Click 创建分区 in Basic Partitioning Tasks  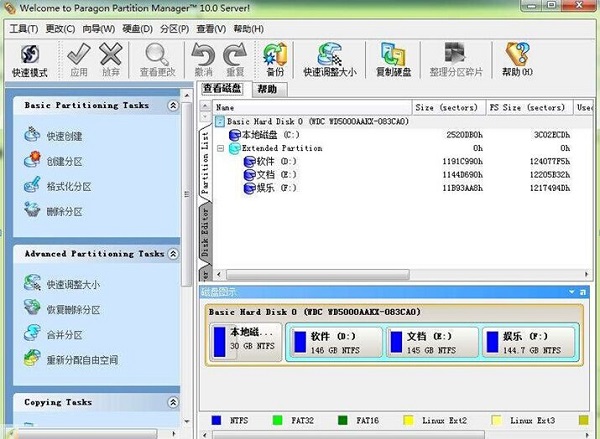point(63,160)
